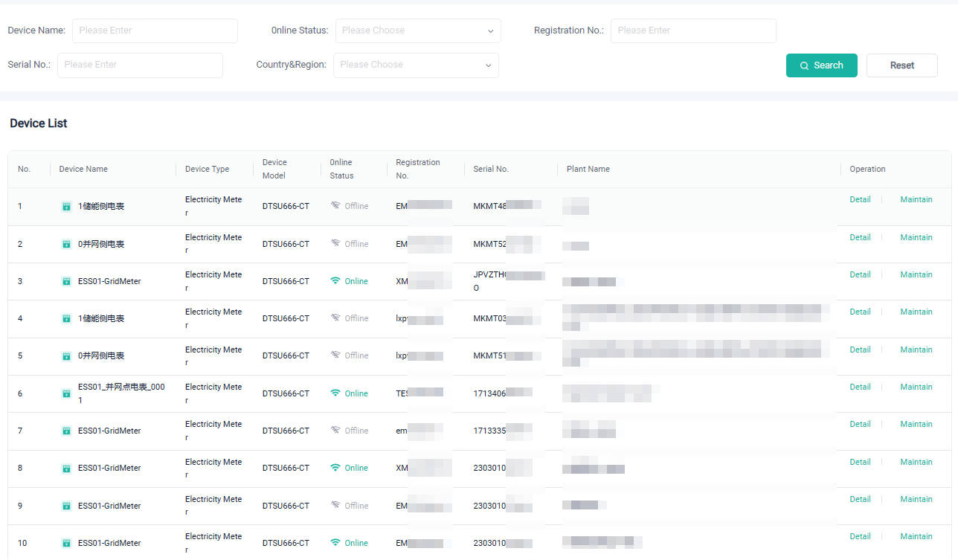958x560 pixels.
Task: Open Maintain for device row 3
Action: click(916, 274)
